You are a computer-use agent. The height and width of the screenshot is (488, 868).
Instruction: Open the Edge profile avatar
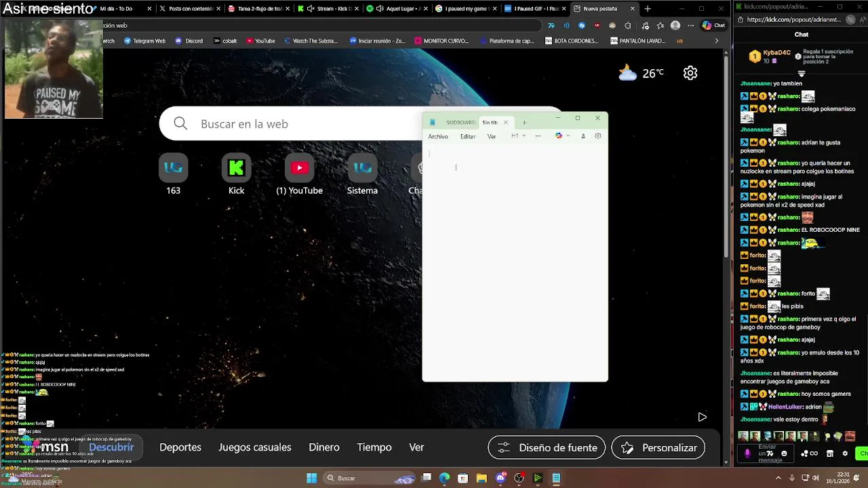point(675,25)
